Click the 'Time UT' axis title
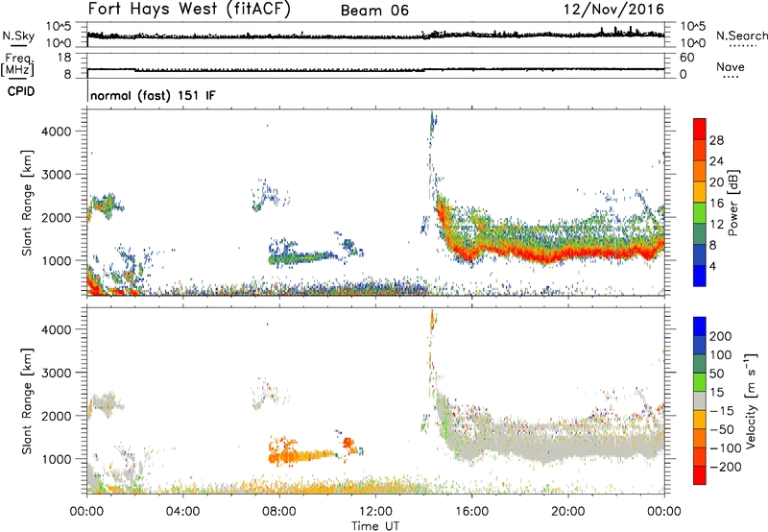This screenshot has width=768, height=532. 375,526
